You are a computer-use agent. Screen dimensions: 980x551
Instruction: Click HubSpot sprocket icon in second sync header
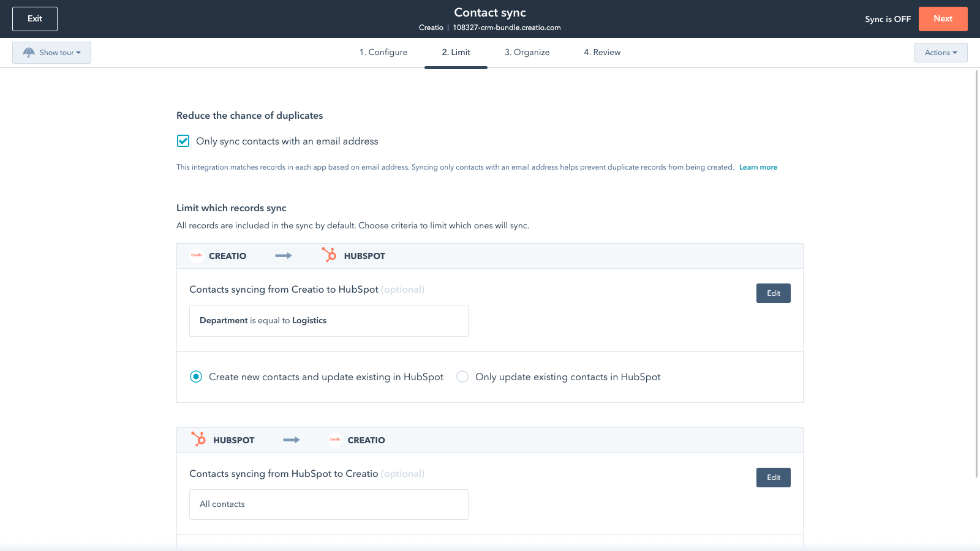(198, 440)
